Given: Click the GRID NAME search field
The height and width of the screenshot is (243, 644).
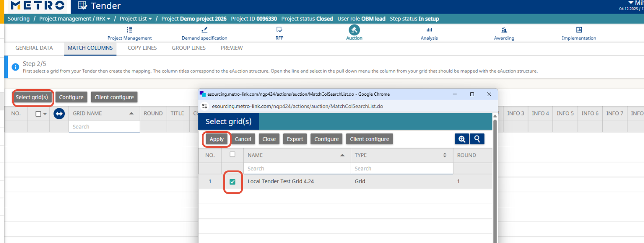Looking at the screenshot, I should (104, 127).
